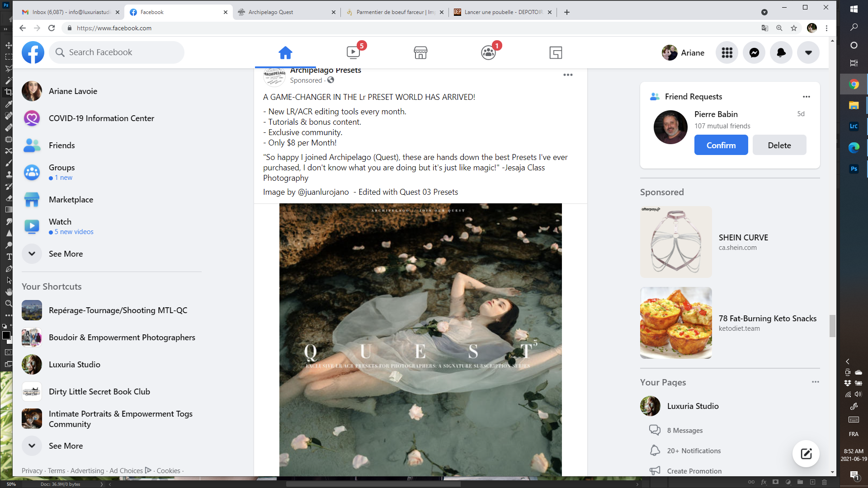Click the Facebook logo
The width and height of the screenshot is (868, 488).
click(x=33, y=52)
